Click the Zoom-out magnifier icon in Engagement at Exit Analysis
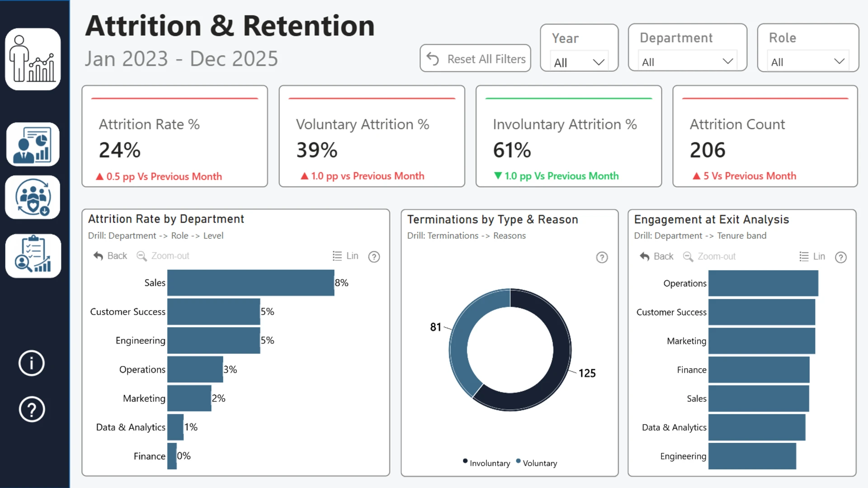The width and height of the screenshot is (868, 488). point(688,257)
